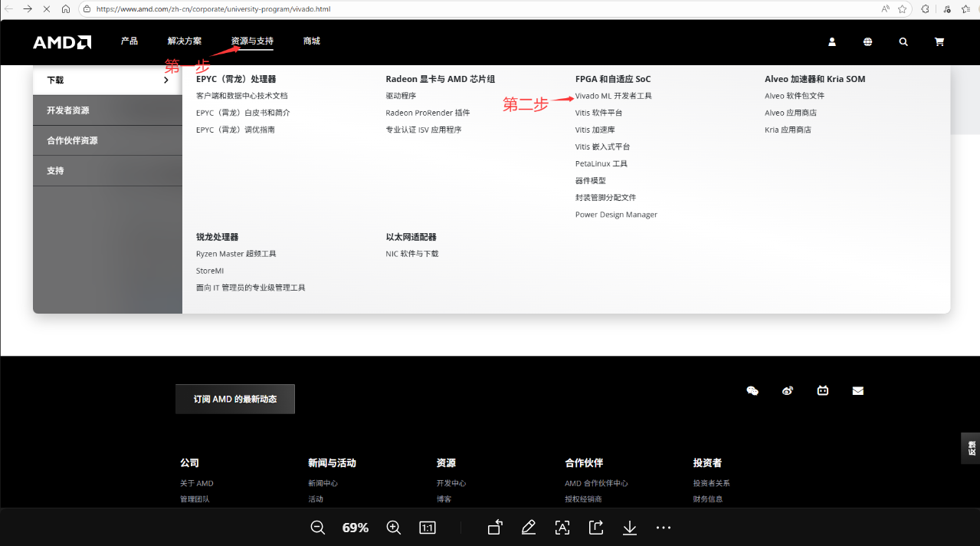Screen dimensions: 980x546
Task: Select 合作伙伴资源 in side menu
Action: (107, 140)
